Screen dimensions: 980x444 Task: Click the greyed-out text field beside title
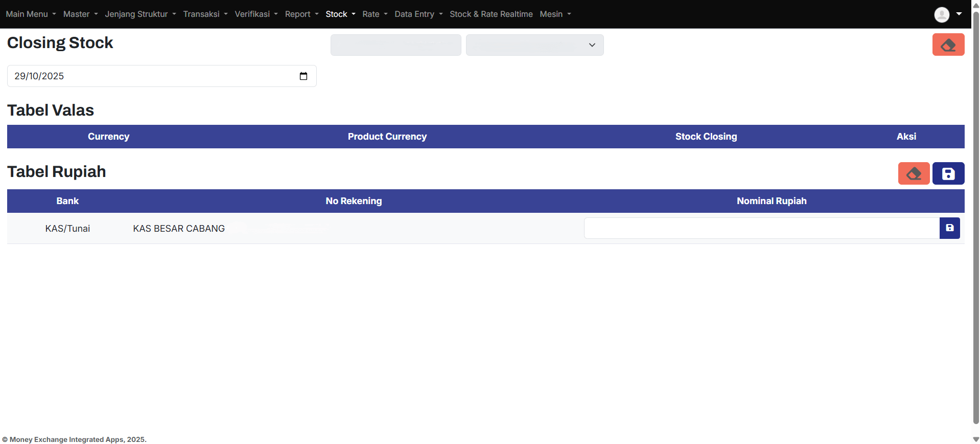tap(395, 45)
